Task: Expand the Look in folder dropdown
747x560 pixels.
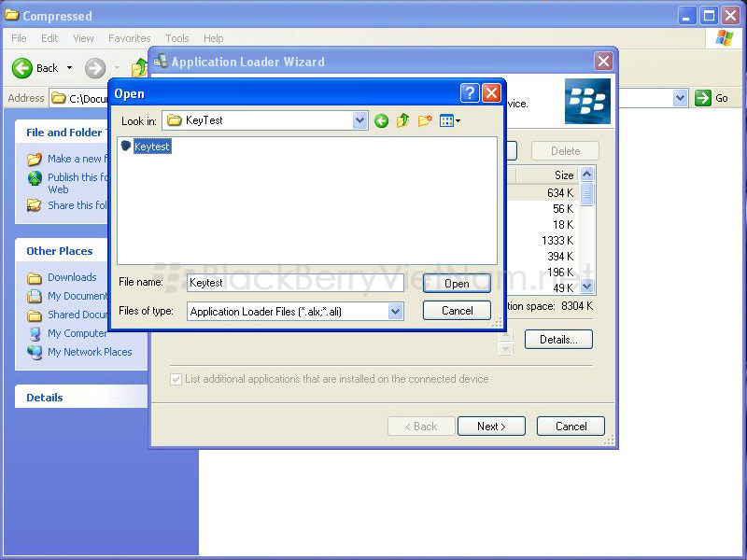Action: [360, 120]
